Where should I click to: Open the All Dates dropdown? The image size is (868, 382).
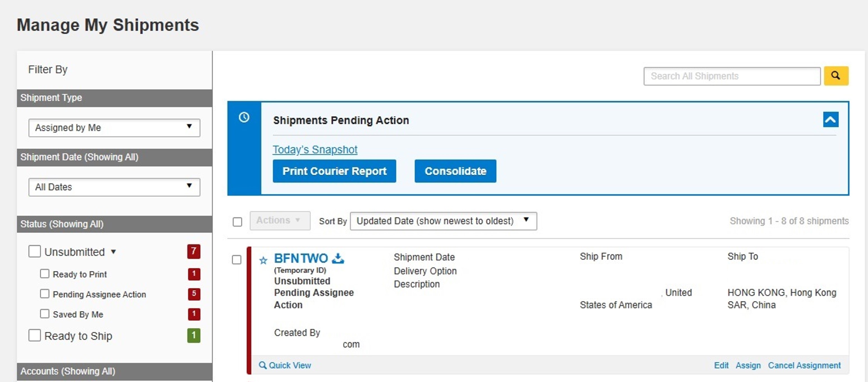(x=114, y=187)
